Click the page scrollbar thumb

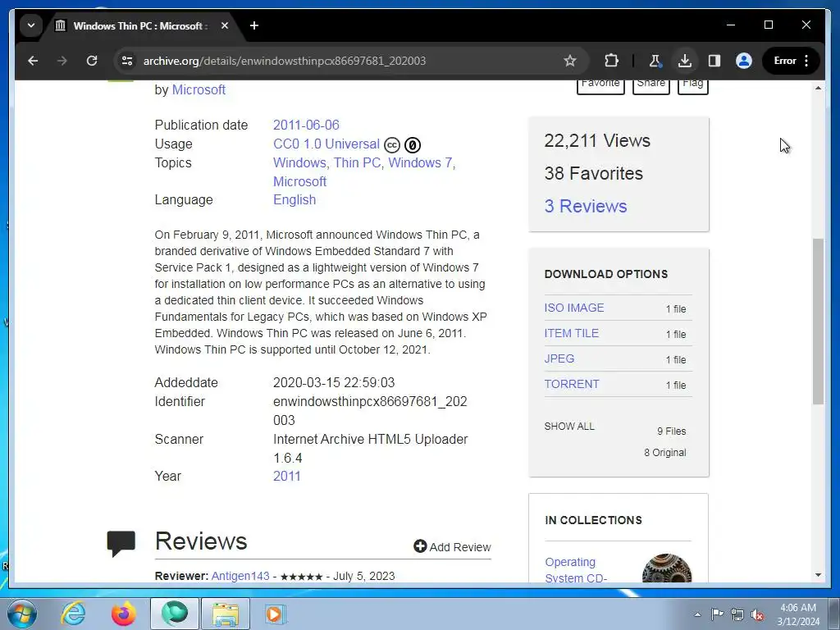(x=818, y=321)
